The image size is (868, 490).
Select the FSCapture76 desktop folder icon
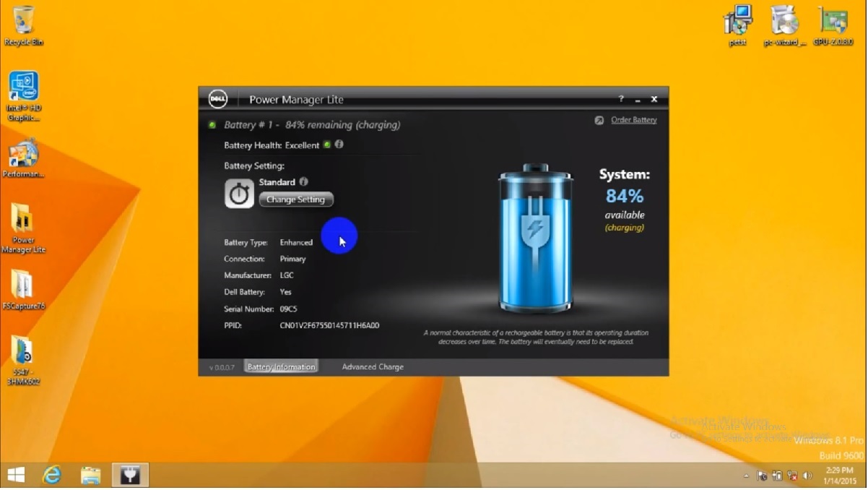[x=23, y=290]
